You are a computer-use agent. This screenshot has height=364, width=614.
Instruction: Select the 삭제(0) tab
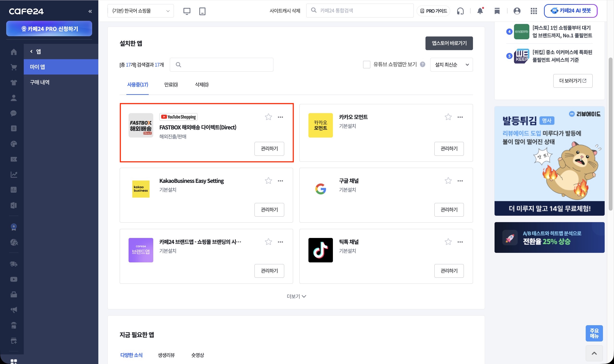(x=201, y=85)
